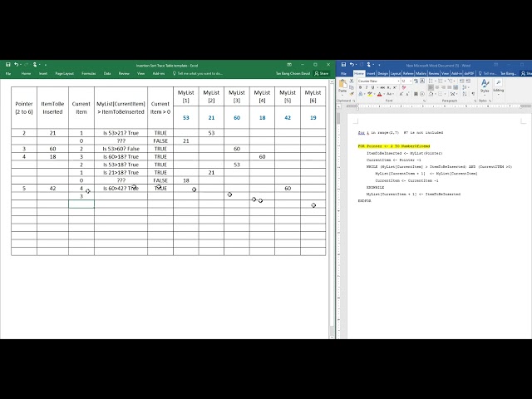Open the font size dropdown in Word
This screenshot has height=399, width=532.
coord(411,81)
